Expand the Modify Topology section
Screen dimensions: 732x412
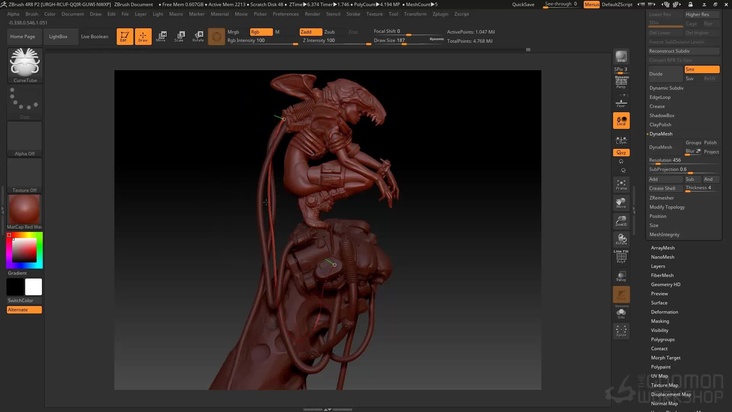coord(667,207)
